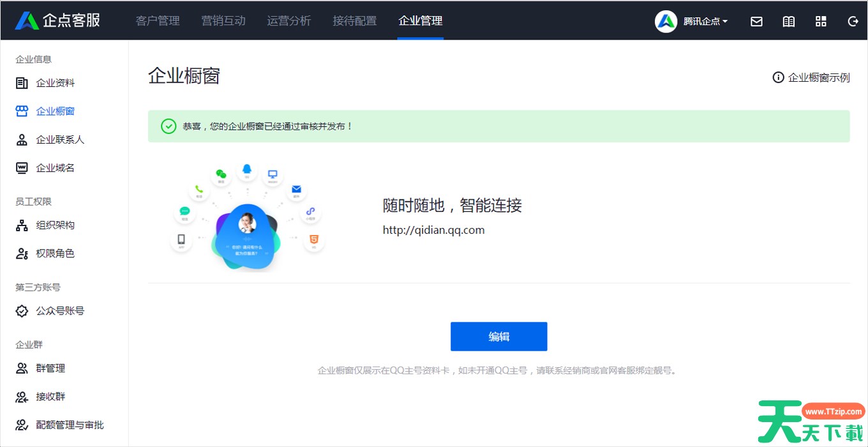Click the 权限角色 icon in sidebar
This screenshot has height=447, width=868.
pos(21,253)
